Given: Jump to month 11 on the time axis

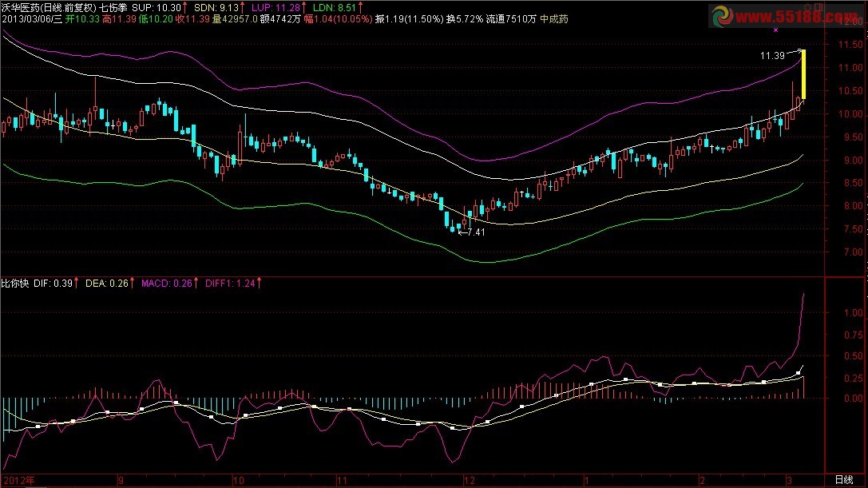Looking at the screenshot, I should point(342,480).
